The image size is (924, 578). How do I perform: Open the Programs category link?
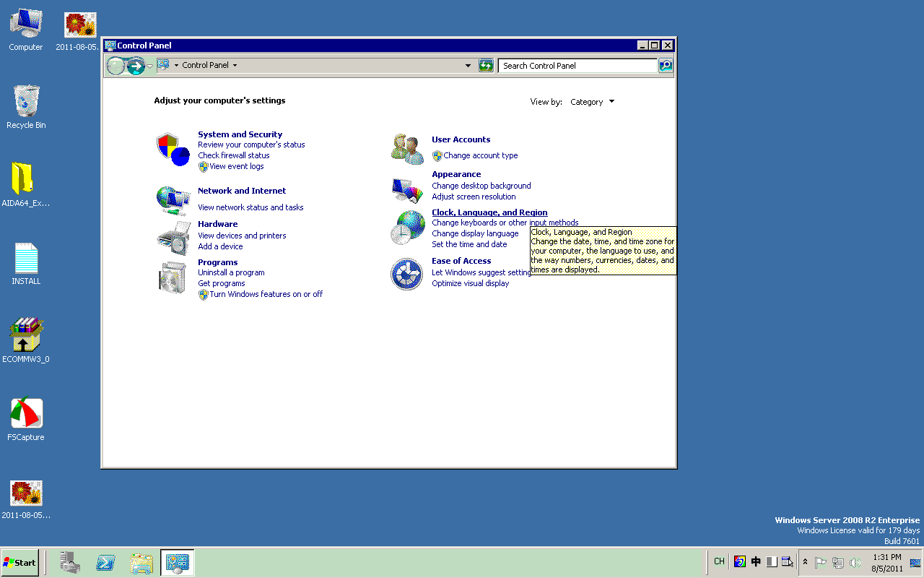[218, 262]
